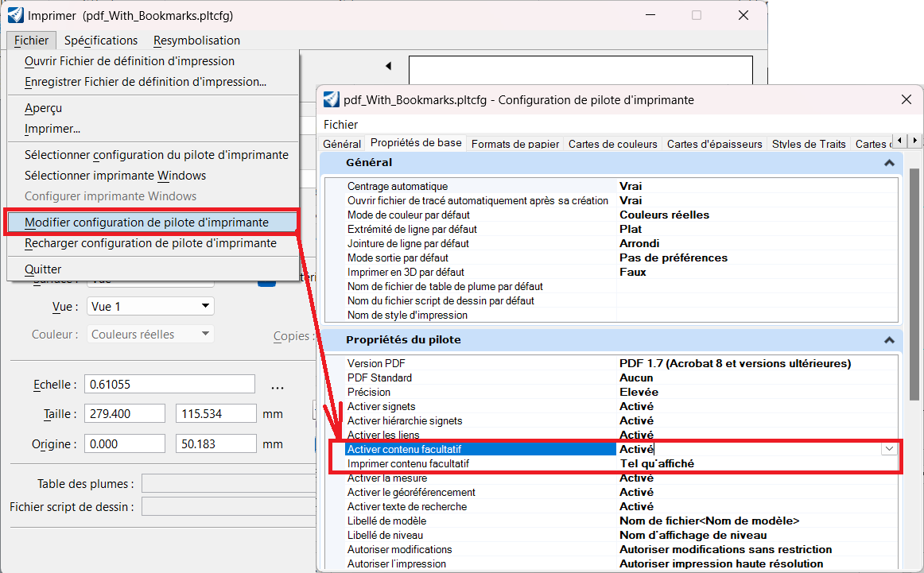The image size is (924, 573).
Task: Select Aperçu menu entry
Action: [43, 108]
